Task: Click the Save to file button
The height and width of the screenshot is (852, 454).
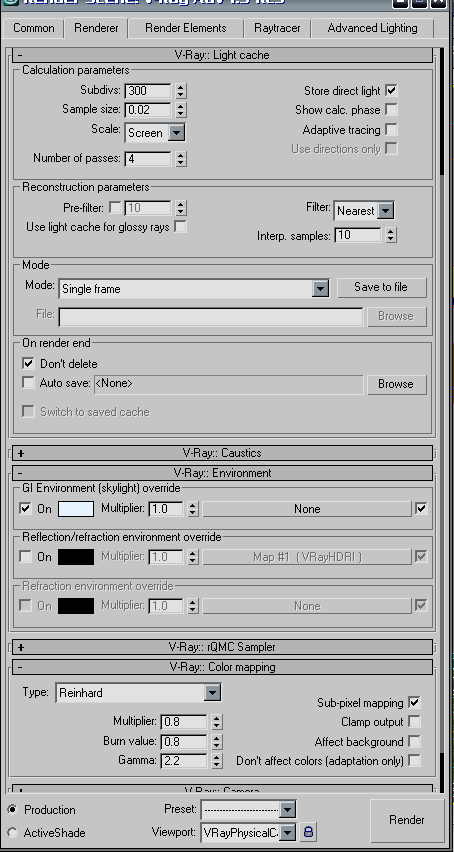Action: [382, 287]
